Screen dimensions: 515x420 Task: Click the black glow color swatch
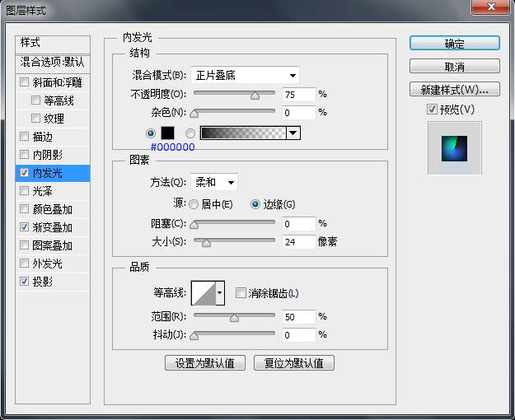click(167, 133)
